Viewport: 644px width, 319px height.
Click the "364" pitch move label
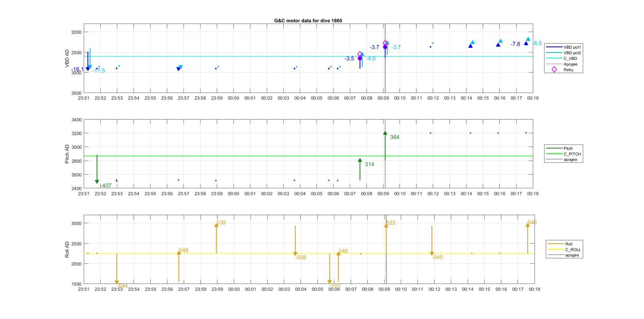coord(395,137)
